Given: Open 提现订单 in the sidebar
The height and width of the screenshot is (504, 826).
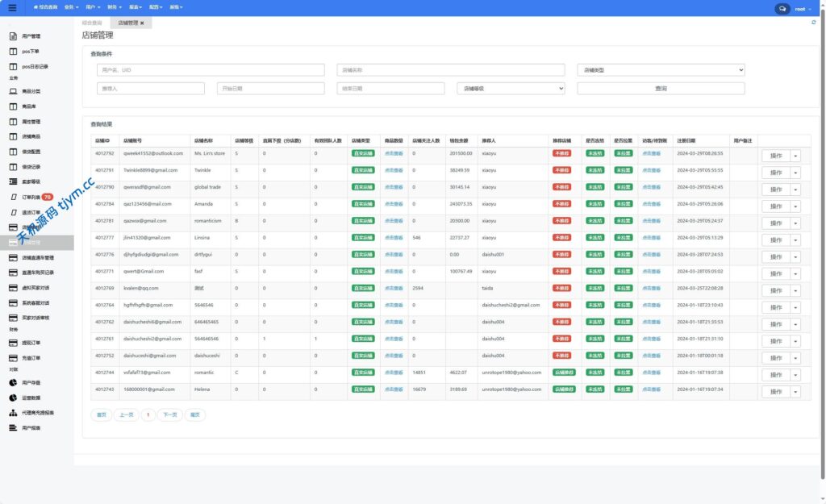Looking at the screenshot, I should click(x=31, y=343).
